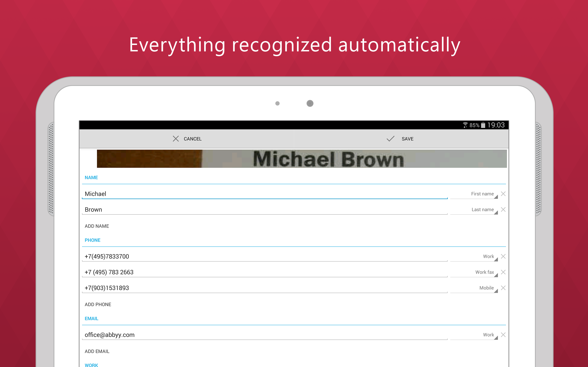Select ADD EMAIL to add an address
The height and width of the screenshot is (367, 588).
click(97, 351)
